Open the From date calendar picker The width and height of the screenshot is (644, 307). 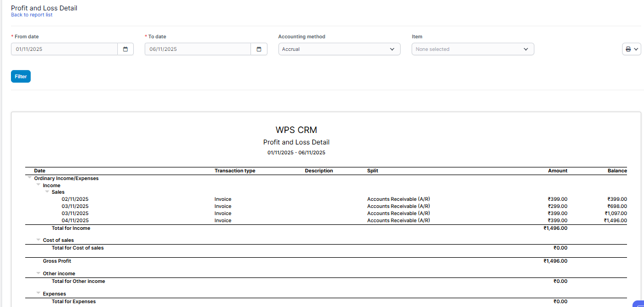(x=126, y=49)
